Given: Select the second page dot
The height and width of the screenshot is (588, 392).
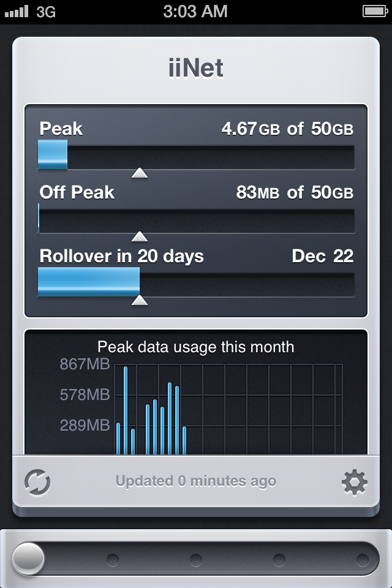Looking at the screenshot, I should coord(113,560).
